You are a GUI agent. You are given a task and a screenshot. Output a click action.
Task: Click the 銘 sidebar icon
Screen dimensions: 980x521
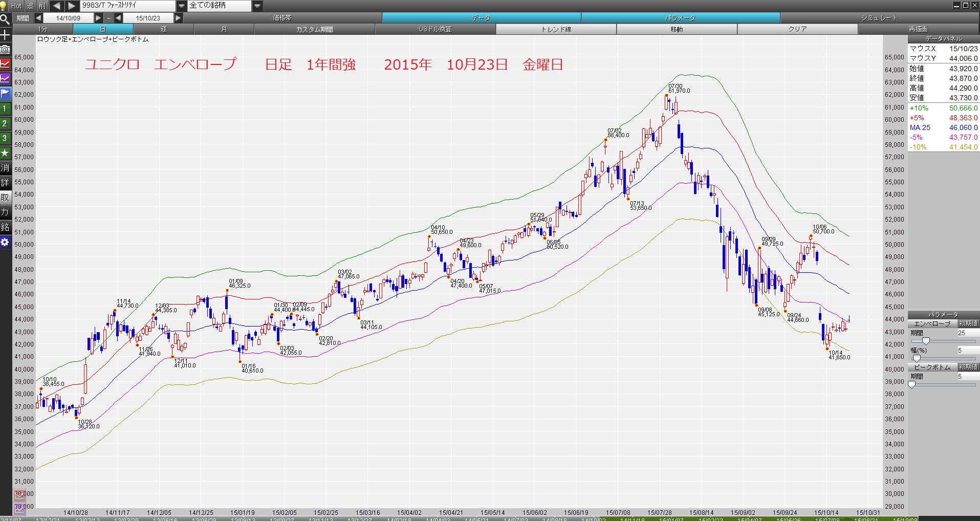5,227
